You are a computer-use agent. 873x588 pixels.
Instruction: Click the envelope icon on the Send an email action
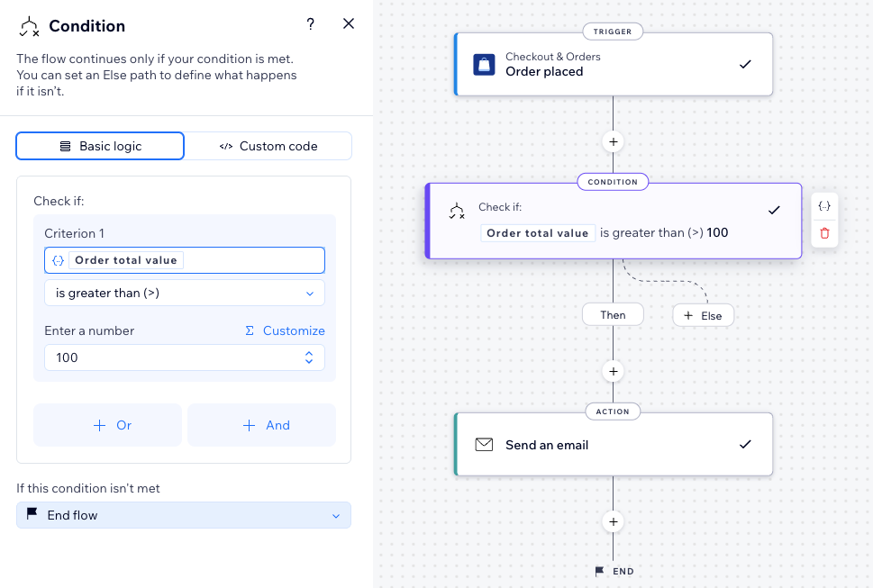(x=484, y=444)
